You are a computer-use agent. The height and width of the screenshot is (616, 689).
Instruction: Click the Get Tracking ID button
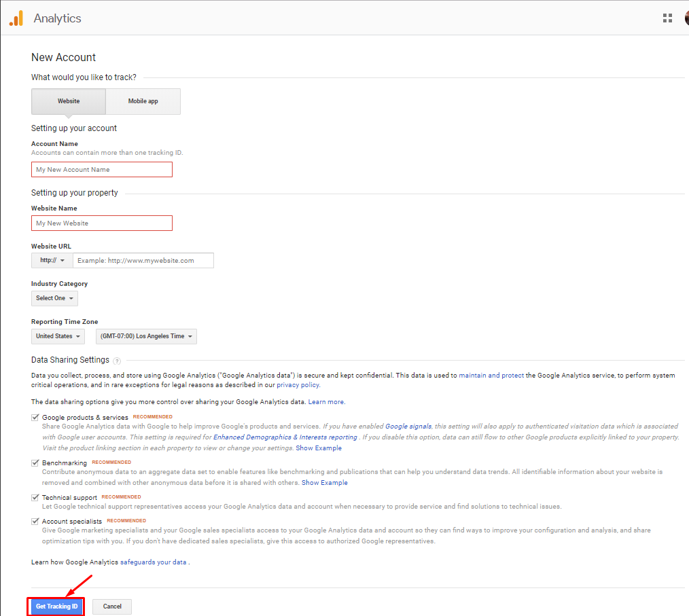(56, 606)
